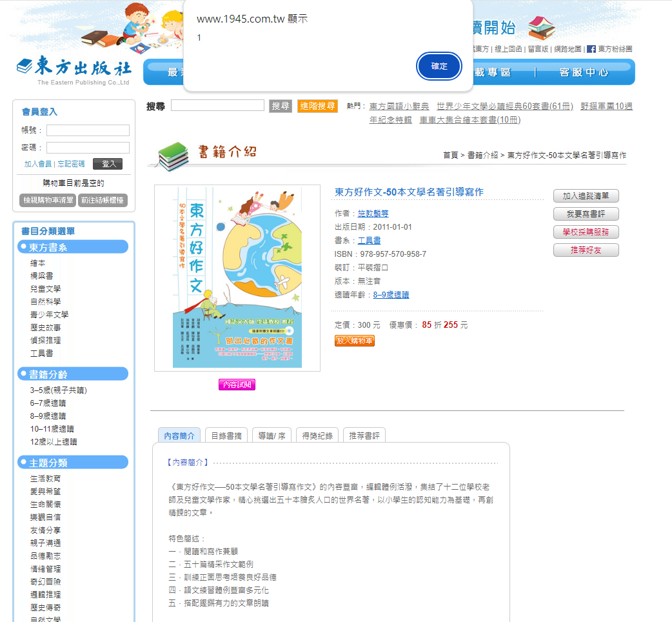Screen dimensions: 672x622
Task: Click the 確定 button in the alert dialog
Action: [439, 66]
